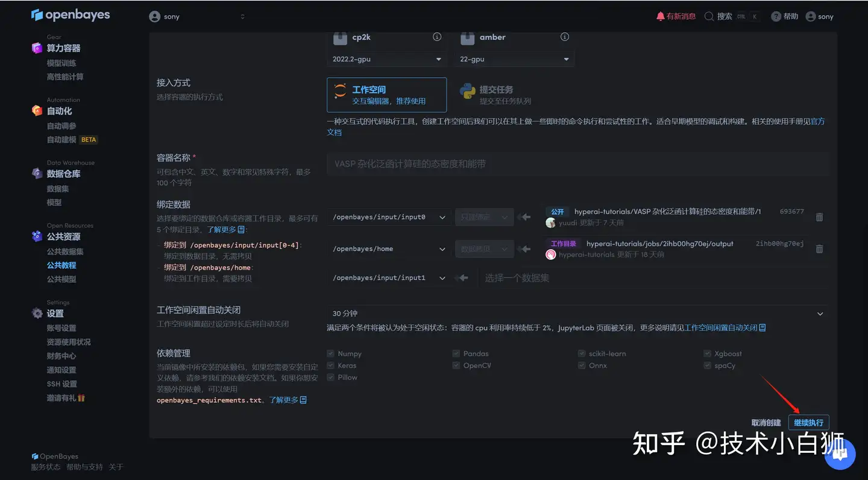The width and height of the screenshot is (868, 480).
Task: Toggle the OpenCV dependency checkbox
Action: click(x=456, y=365)
